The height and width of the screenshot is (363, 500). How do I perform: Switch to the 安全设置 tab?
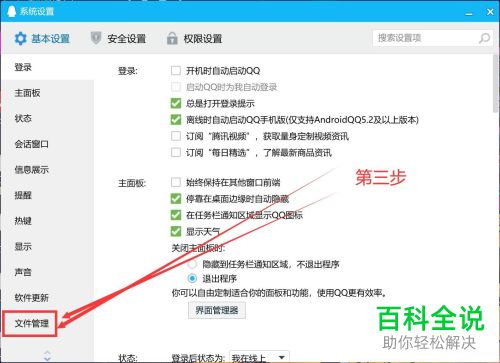tap(118, 39)
